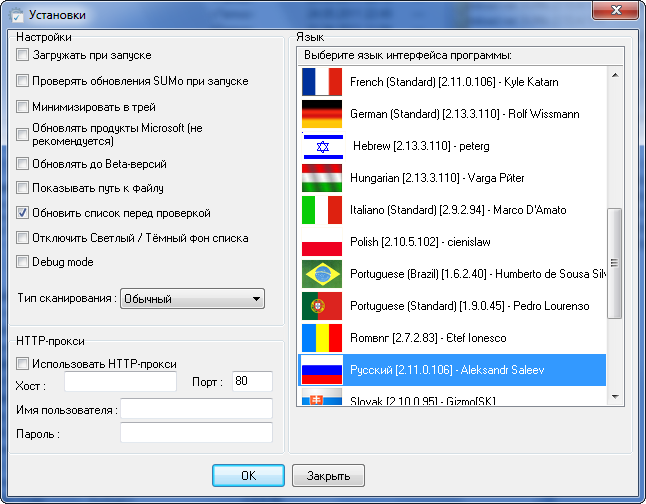Click the French flag icon

click(322, 82)
